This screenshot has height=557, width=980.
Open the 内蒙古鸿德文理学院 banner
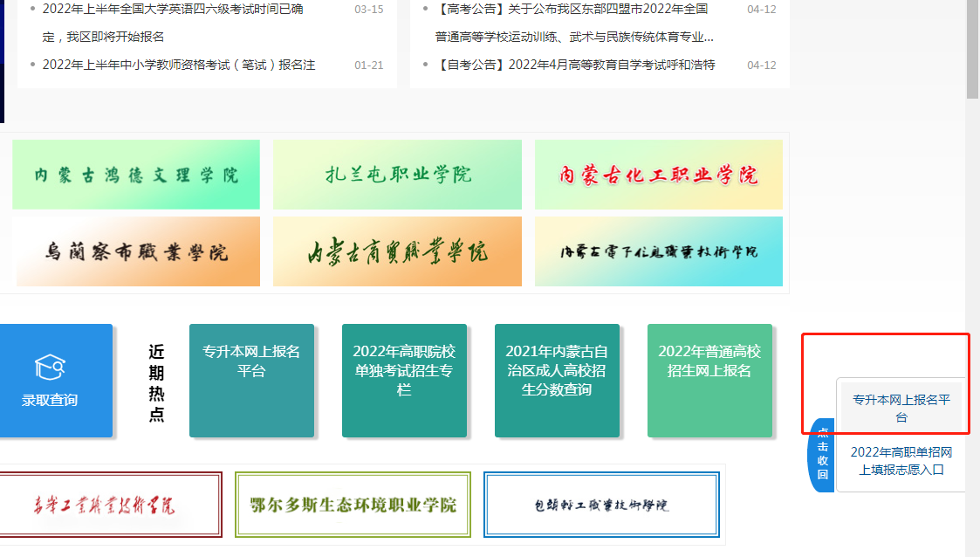(135, 174)
